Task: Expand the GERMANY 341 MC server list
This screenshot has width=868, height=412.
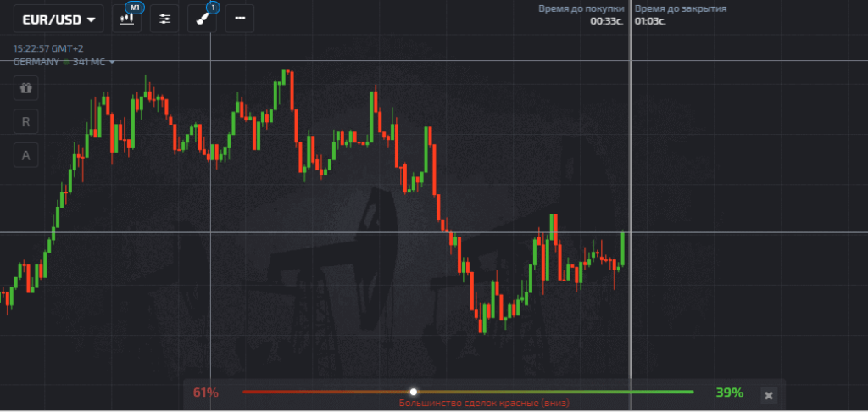Action: (x=64, y=62)
